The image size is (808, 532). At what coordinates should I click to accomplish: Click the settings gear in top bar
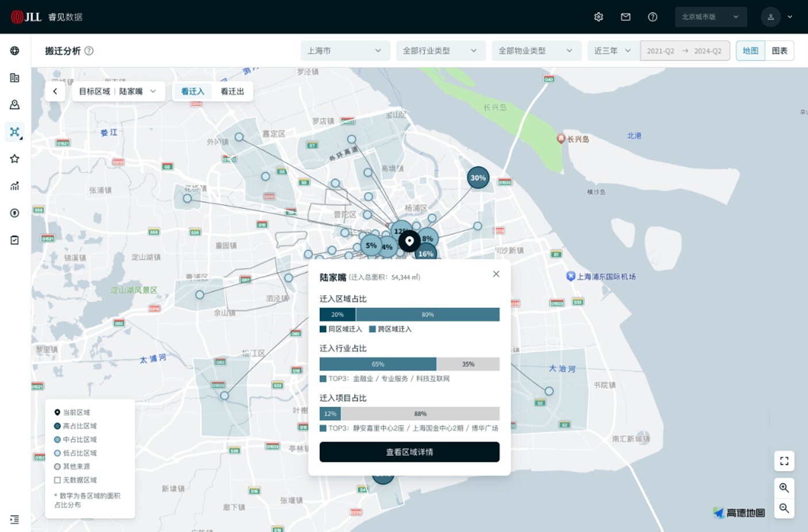(x=599, y=17)
